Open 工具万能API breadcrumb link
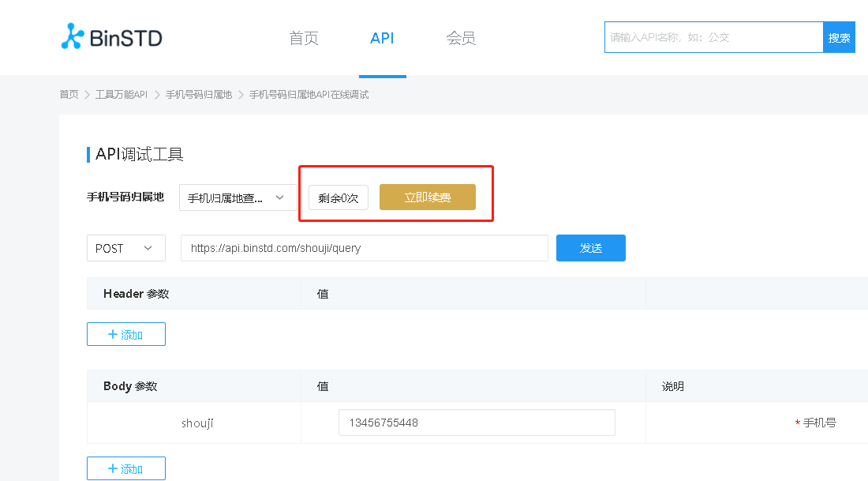The width and height of the screenshot is (868, 481). tap(122, 95)
